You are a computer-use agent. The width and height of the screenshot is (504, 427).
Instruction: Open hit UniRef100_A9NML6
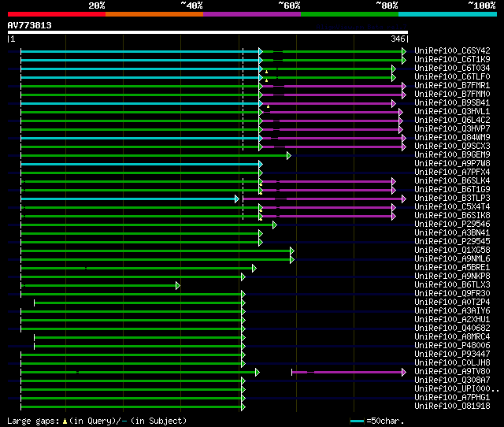click(452, 259)
